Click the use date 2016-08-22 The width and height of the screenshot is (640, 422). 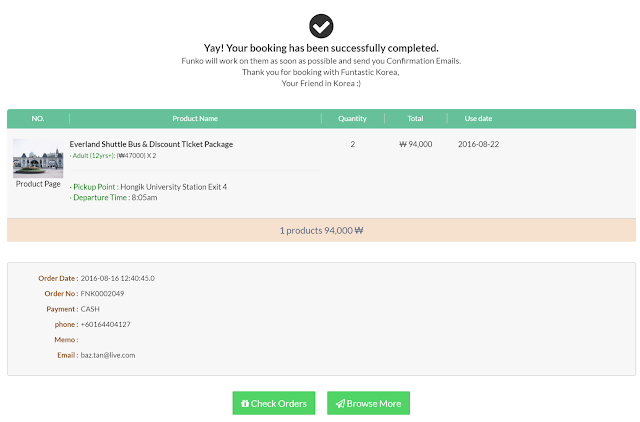[478, 144]
